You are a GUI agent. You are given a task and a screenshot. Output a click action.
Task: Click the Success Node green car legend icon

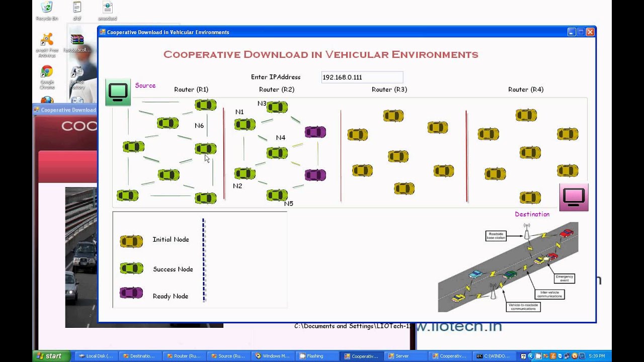(x=131, y=268)
